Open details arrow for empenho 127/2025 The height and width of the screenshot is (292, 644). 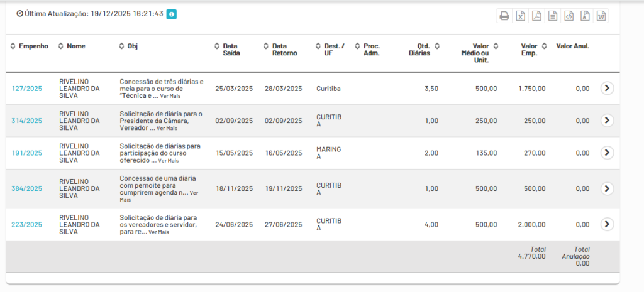pyautogui.click(x=606, y=89)
